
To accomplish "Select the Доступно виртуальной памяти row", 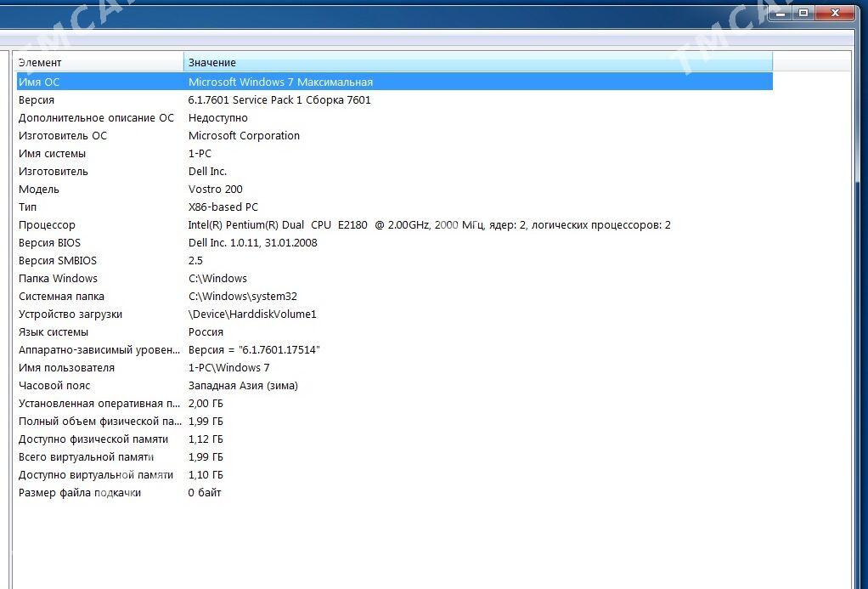I will coord(395,475).
